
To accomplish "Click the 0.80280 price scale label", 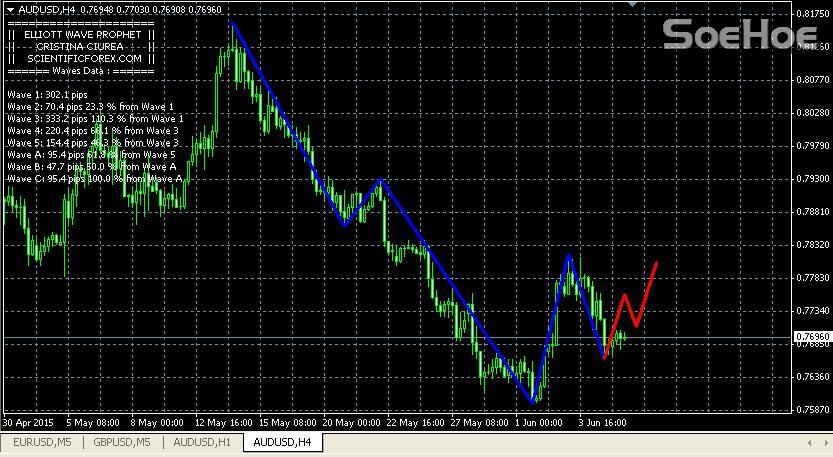I will coord(813,113).
